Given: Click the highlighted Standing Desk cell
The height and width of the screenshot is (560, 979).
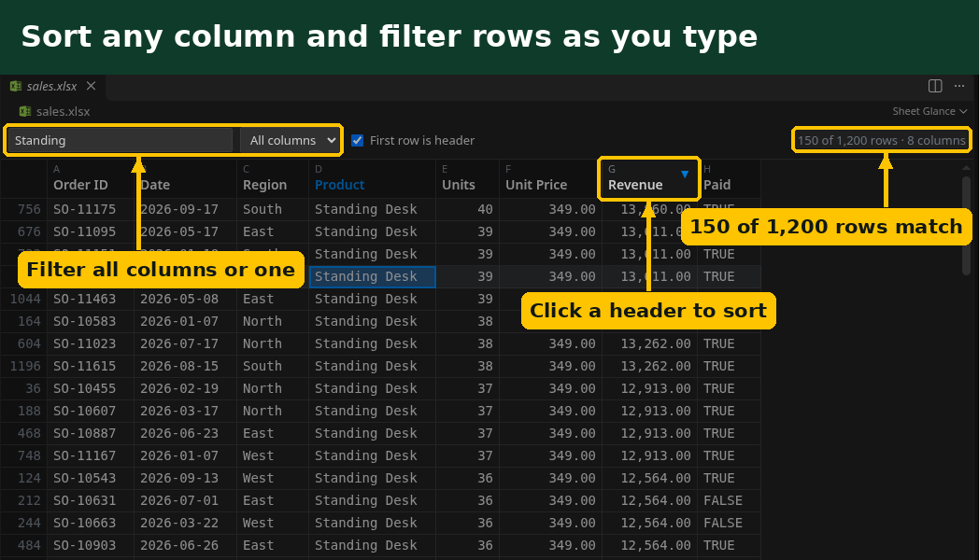Looking at the screenshot, I should click(x=372, y=277).
